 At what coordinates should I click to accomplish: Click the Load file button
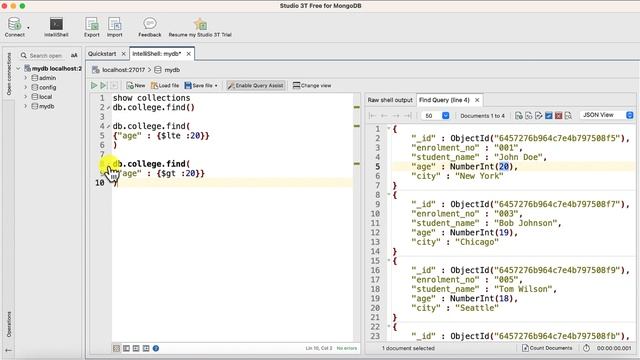pyautogui.click(x=165, y=85)
